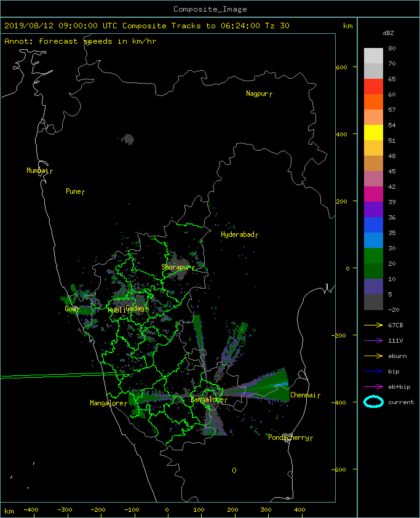Pick the purple 36–39 dBZ swatch

[x=373, y=209]
